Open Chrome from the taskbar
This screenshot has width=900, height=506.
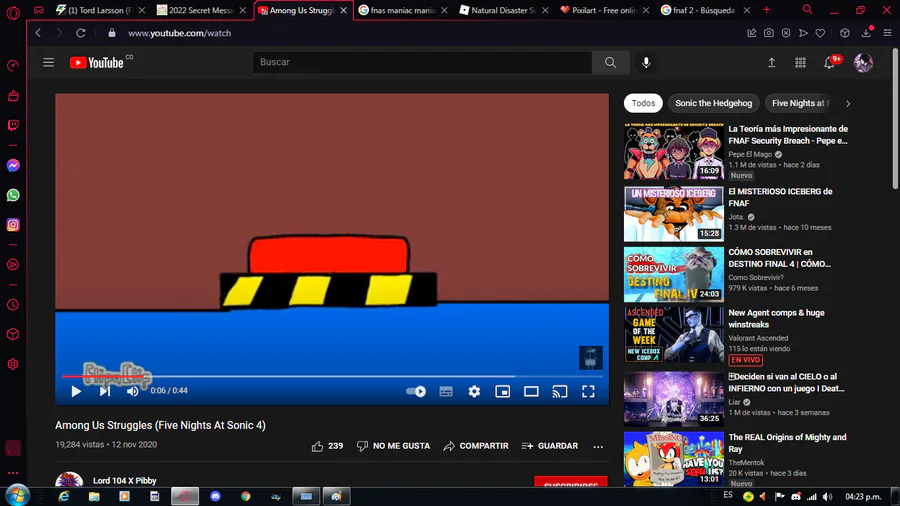point(246,496)
